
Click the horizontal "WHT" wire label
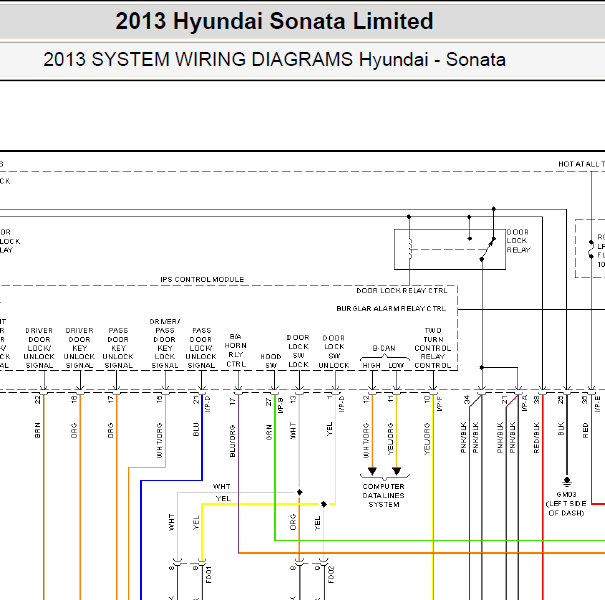[x=221, y=486]
